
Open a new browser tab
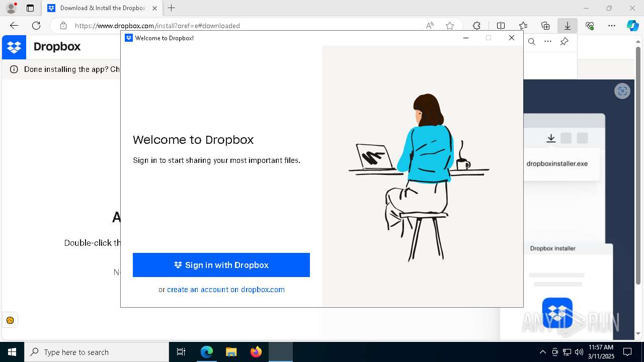172,8
